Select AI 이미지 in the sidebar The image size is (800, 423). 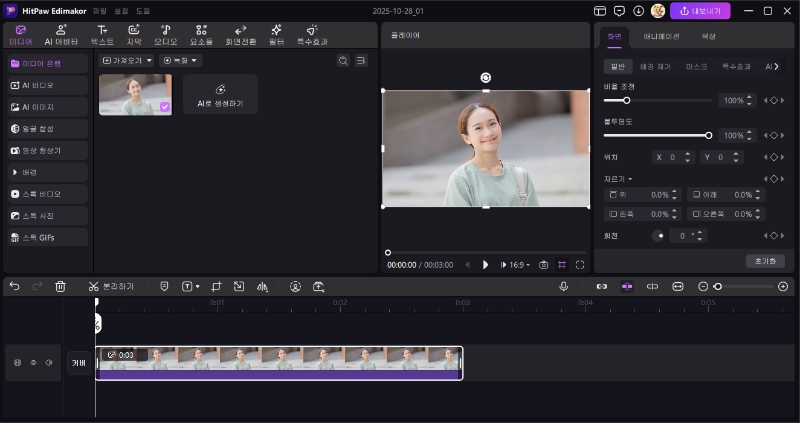coord(48,107)
